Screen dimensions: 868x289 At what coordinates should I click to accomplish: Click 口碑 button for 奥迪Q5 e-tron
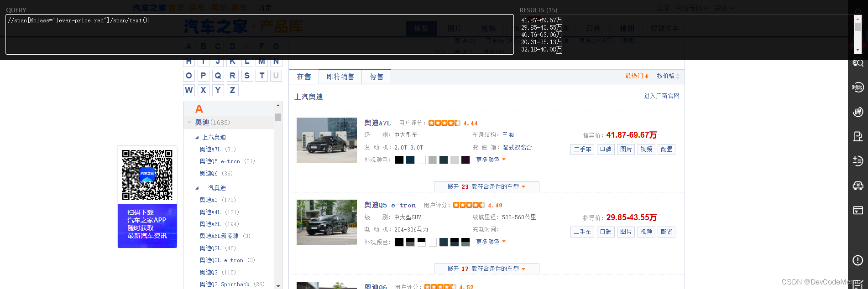606,232
